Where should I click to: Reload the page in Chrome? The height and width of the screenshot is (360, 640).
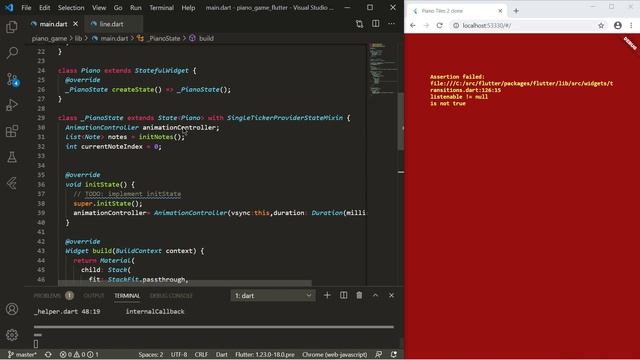[x=440, y=25]
